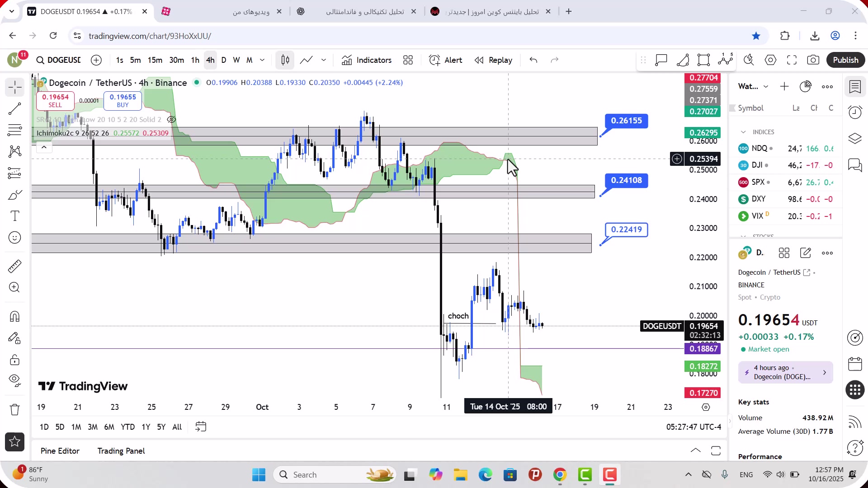Select the crosshair cursor tool
Screen dimensions: 868x488
(x=14, y=87)
